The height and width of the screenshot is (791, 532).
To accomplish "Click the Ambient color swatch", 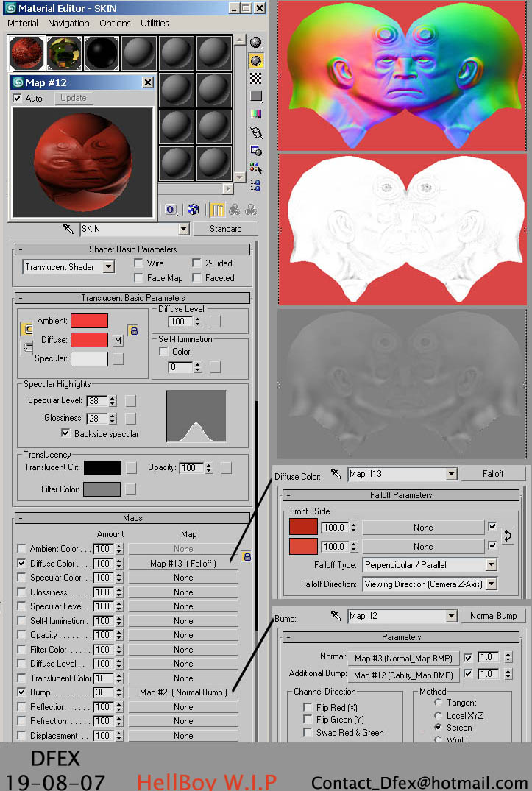I will (89, 321).
